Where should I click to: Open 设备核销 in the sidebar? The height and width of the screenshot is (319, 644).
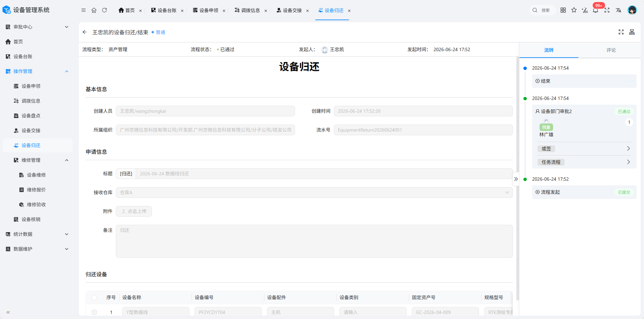point(37,219)
